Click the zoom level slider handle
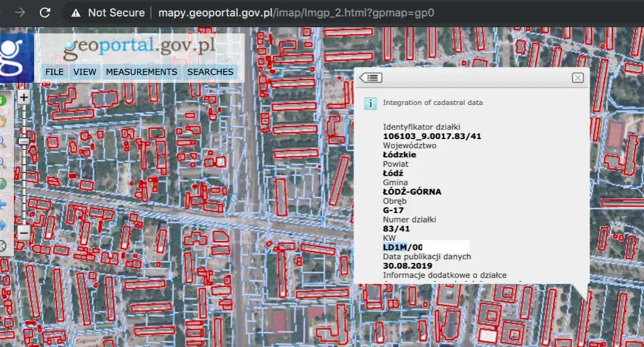The image size is (644, 347). pos(23,142)
